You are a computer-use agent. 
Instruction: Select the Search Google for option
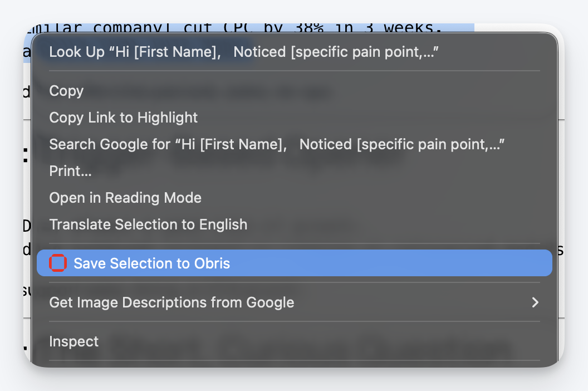tap(277, 144)
